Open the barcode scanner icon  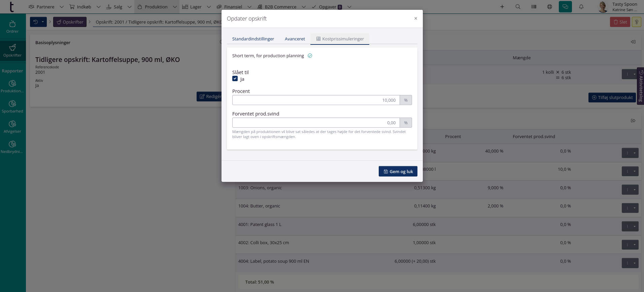coord(534,7)
